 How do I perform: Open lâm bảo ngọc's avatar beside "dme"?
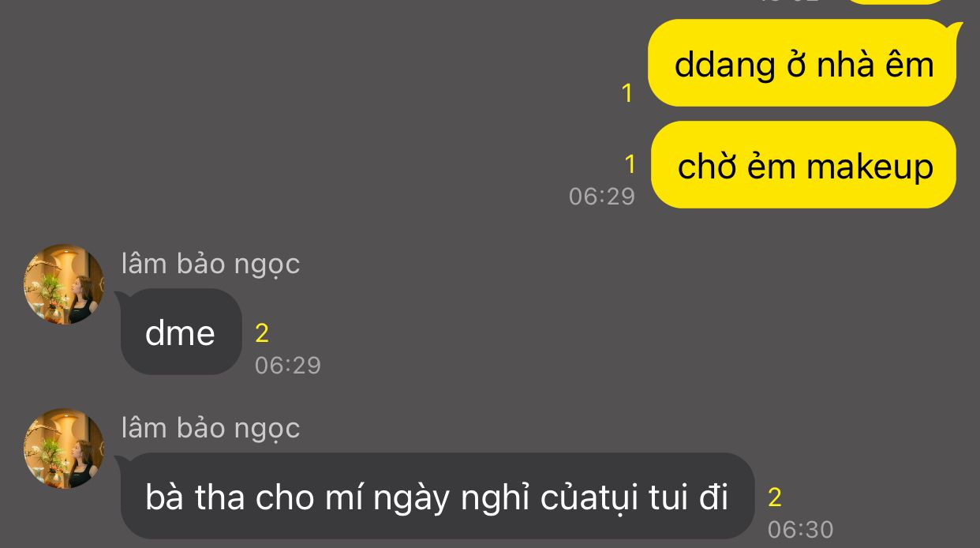(64, 284)
